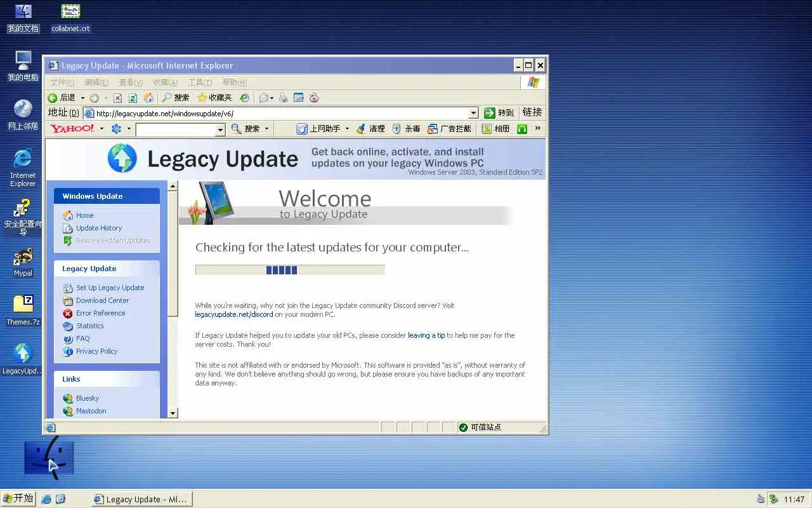
Task: Open Download Center link
Action: click(102, 300)
